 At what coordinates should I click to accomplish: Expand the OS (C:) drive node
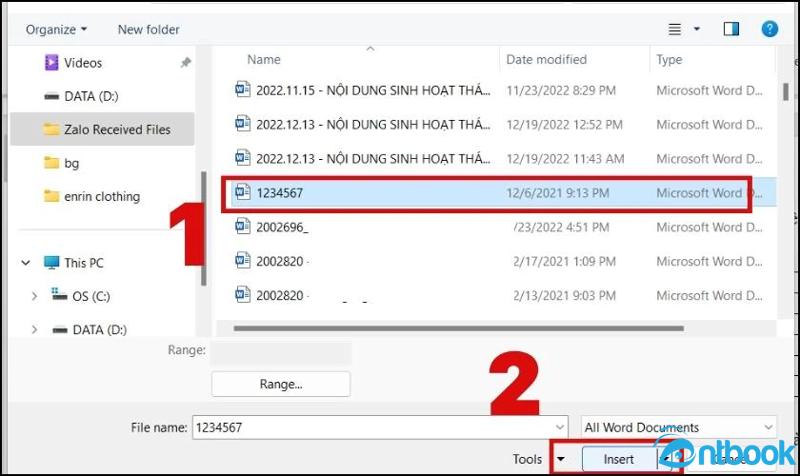[x=34, y=296]
